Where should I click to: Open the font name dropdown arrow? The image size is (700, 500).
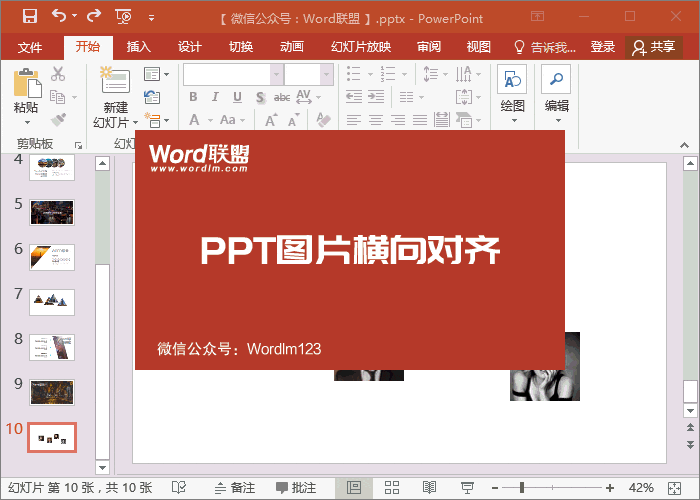click(x=276, y=74)
